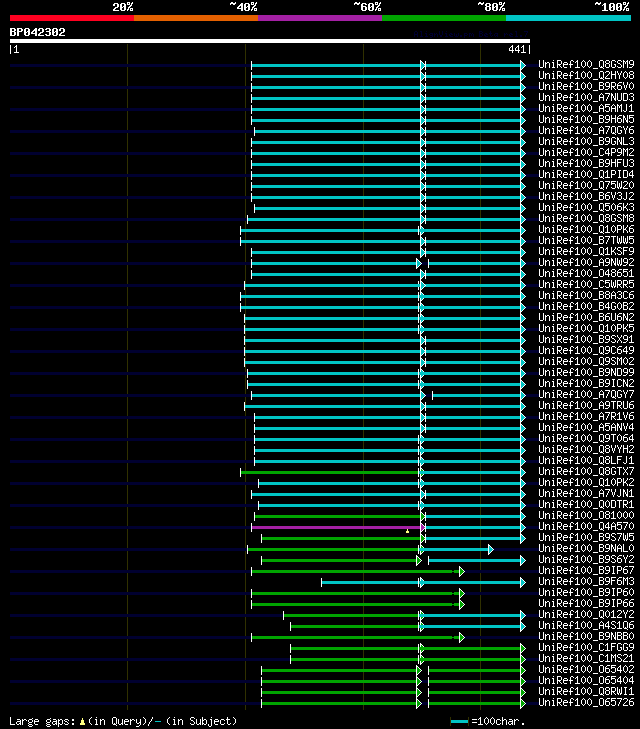Click the white BP042302 query length bar
The image size is (640, 729).
pos(270,41)
